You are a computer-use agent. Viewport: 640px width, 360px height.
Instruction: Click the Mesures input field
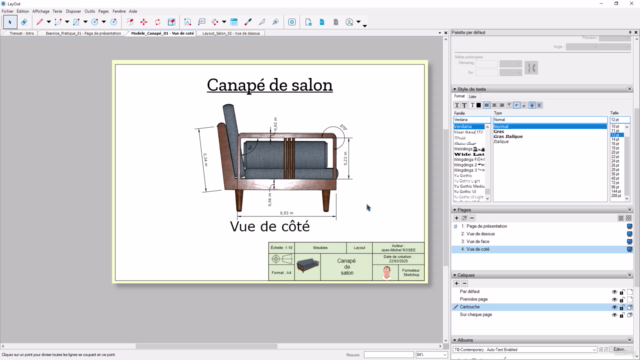coord(388,355)
